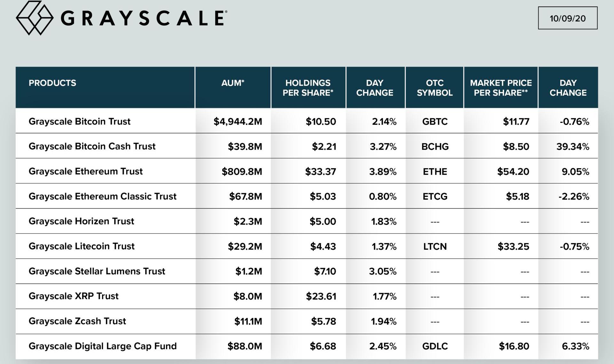Image resolution: width=614 pixels, height=364 pixels.
Task: Select the ETHE ticker symbol
Action: tap(435, 171)
